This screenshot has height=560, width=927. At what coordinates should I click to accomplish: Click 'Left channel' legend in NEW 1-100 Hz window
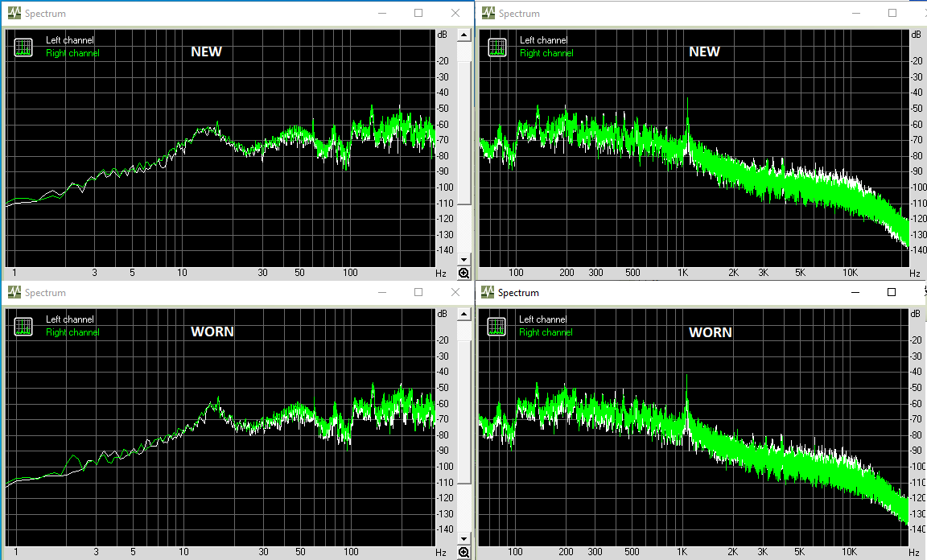tap(70, 40)
